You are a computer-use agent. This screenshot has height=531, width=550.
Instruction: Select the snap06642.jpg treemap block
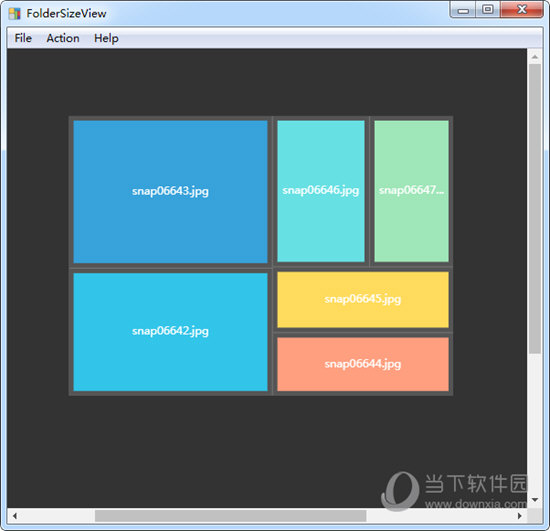pyautogui.click(x=170, y=332)
